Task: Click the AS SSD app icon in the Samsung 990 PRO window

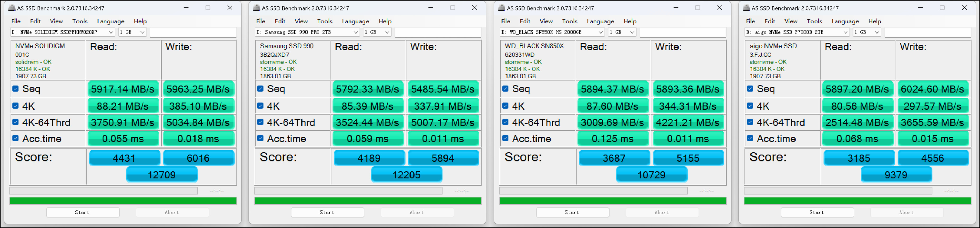Action: (x=257, y=8)
